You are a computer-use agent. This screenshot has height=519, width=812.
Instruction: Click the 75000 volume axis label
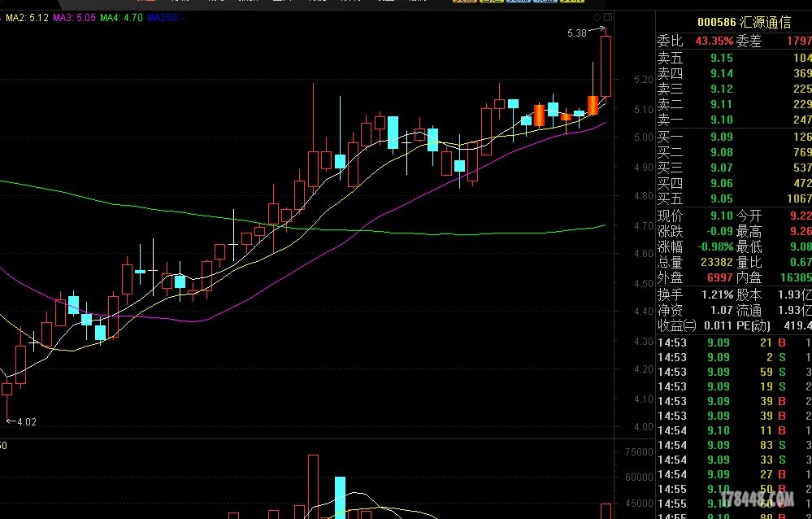[x=640, y=452]
